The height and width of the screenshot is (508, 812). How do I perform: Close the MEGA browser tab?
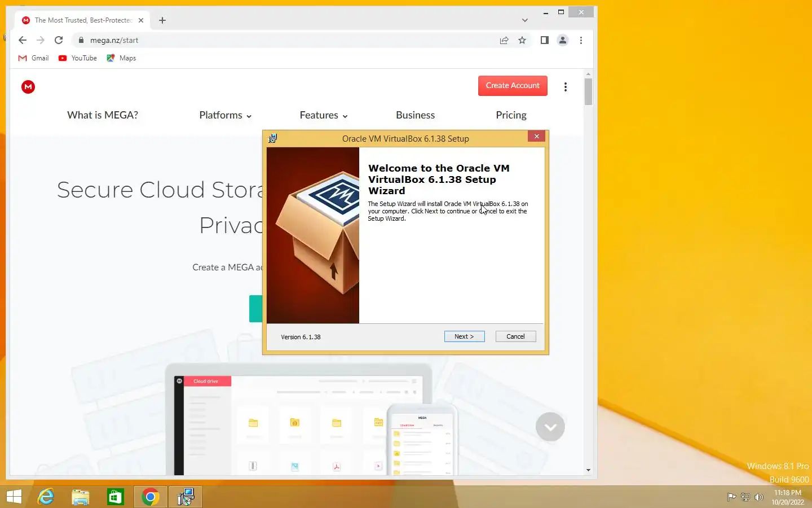[141, 20]
